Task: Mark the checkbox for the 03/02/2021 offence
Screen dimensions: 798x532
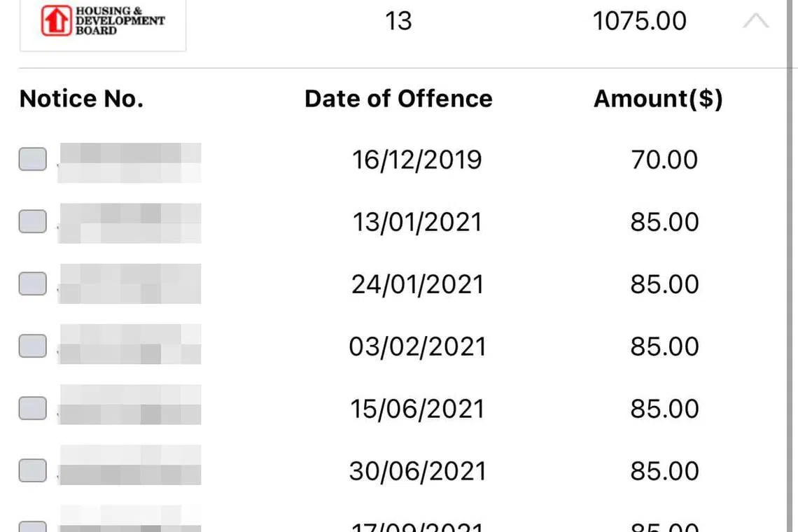Action: (32, 346)
